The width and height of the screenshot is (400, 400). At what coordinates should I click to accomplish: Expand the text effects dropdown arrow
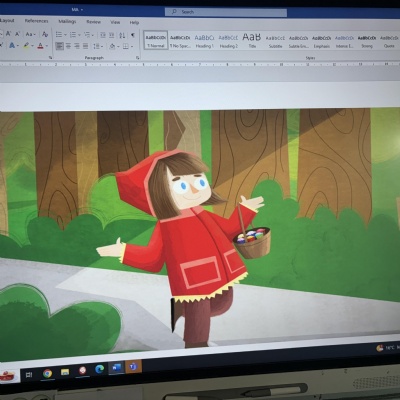(17, 46)
